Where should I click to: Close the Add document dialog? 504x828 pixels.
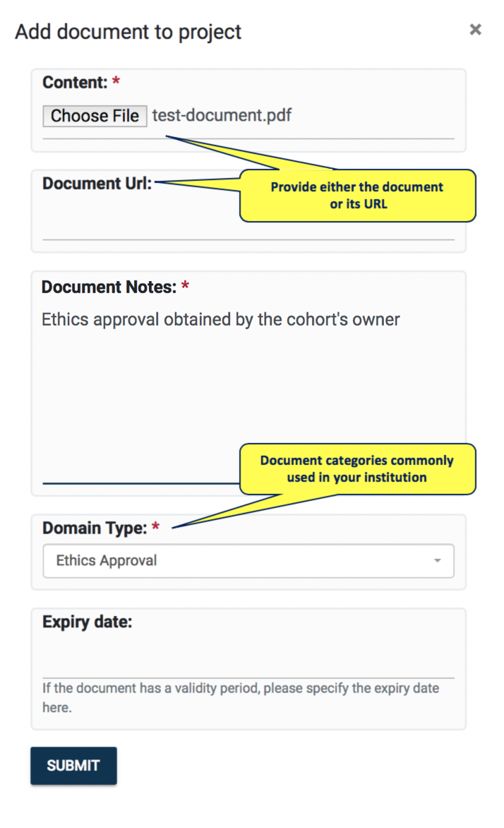point(476,30)
